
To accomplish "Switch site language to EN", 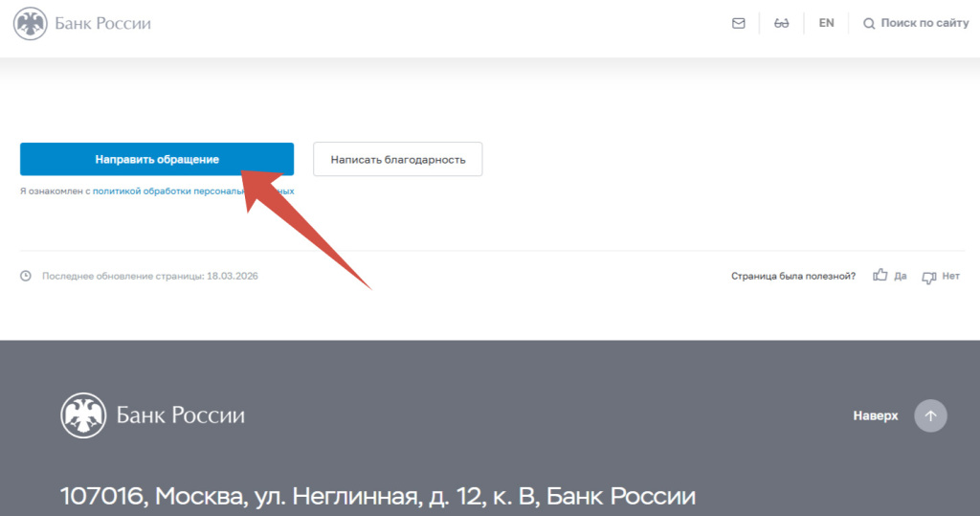I will pos(826,23).
